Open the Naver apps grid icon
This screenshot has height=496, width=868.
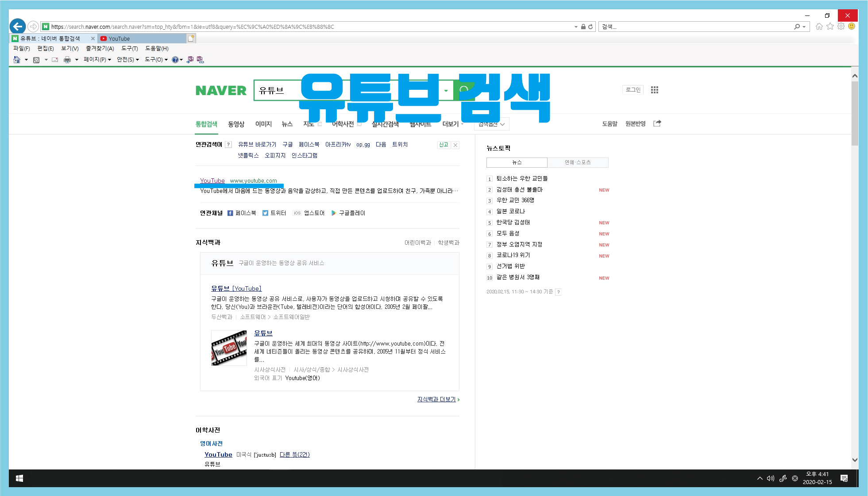click(x=655, y=90)
